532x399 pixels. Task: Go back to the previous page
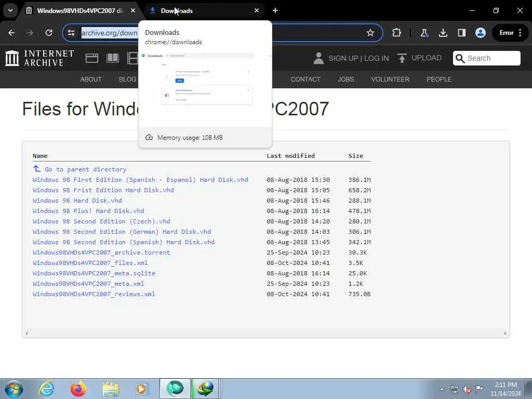click(11, 33)
